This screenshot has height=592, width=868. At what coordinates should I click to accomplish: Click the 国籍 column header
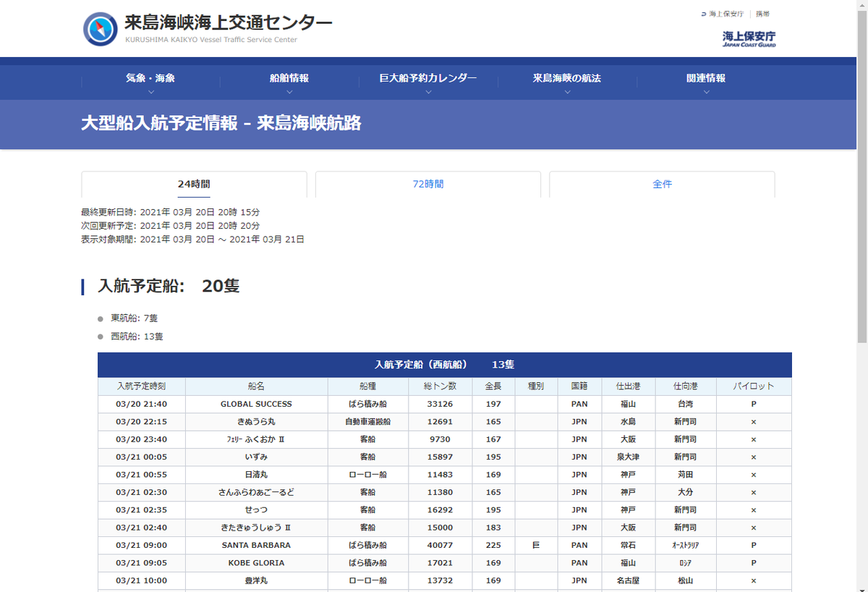coord(579,386)
